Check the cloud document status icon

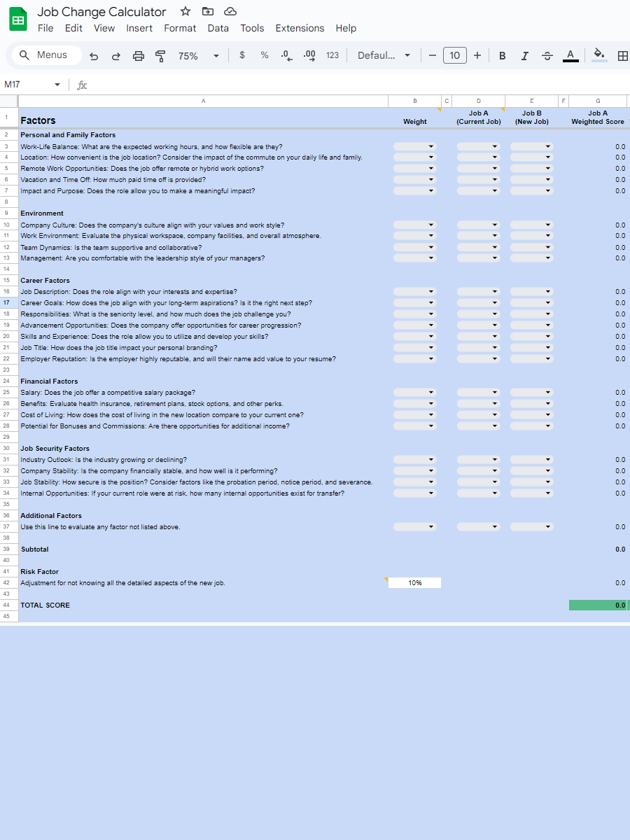point(230,11)
